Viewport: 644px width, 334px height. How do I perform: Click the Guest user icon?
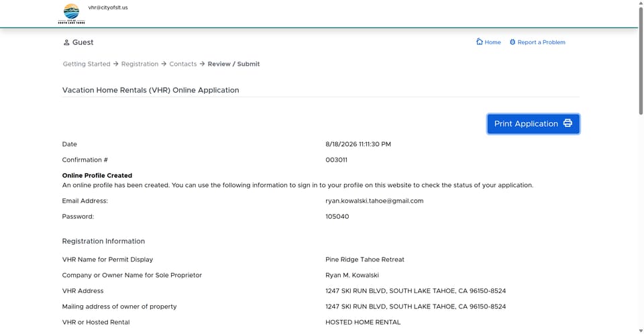pyautogui.click(x=66, y=42)
